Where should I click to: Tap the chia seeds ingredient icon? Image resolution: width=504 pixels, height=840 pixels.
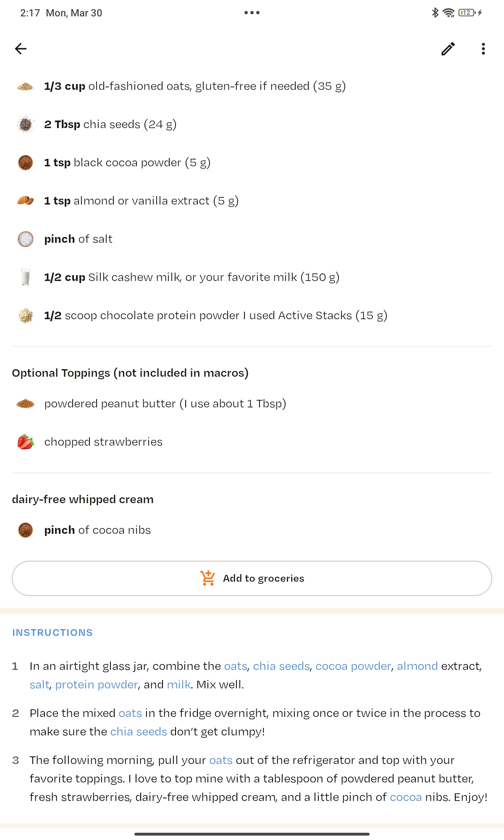click(26, 125)
